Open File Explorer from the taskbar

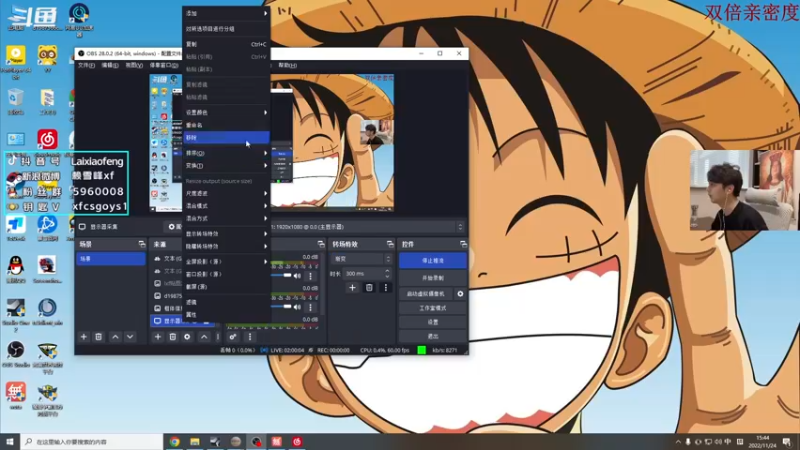[x=195, y=441]
